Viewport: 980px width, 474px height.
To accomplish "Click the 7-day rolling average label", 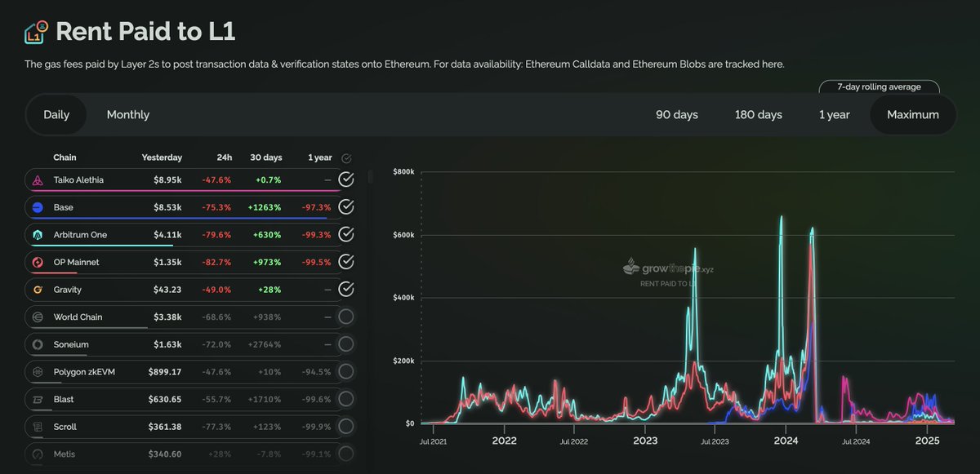I will [879, 87].
